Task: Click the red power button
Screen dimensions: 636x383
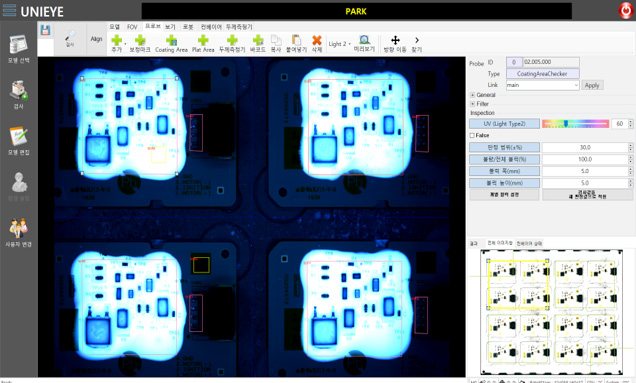Action: pyautogui.click(x=625, y=11)
